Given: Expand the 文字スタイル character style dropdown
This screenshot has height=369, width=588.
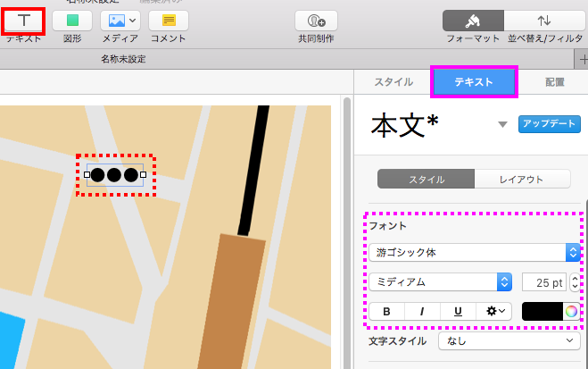Looking at the screenshot, I should (x=509, y=341).
